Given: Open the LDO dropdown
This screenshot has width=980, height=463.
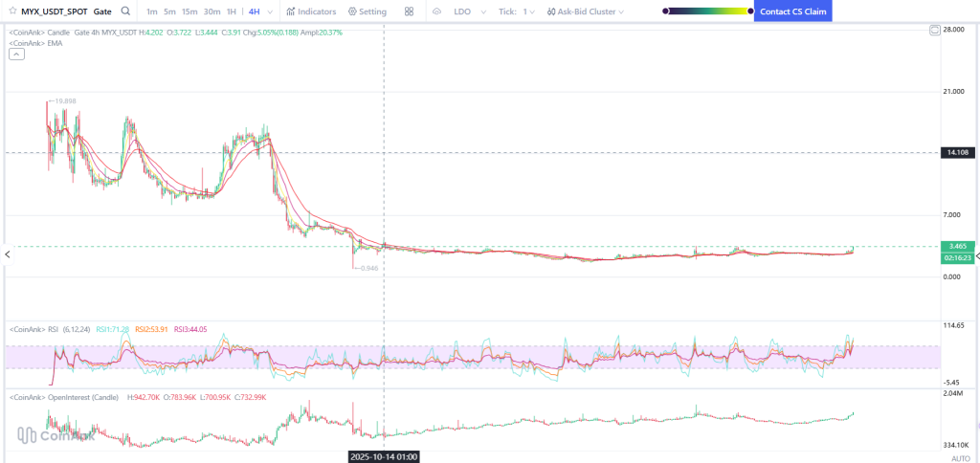Looking at the screenshot, I should [x=467, y=11].
